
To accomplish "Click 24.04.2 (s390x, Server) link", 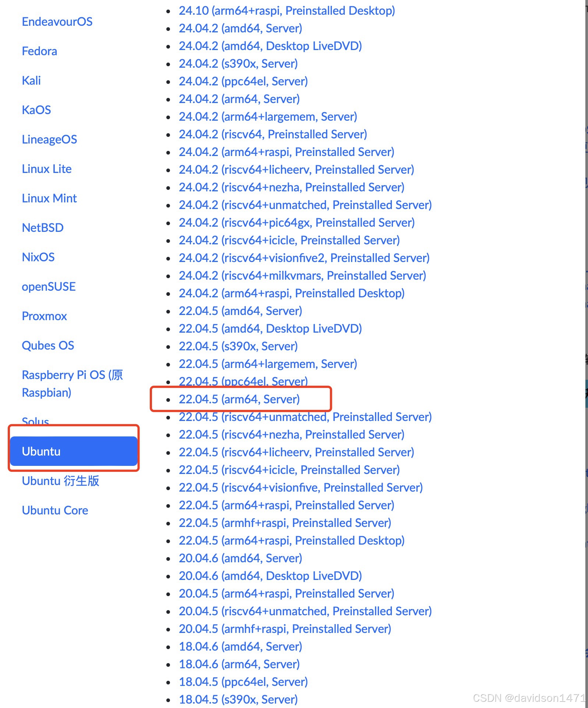I will pos(238,64).
